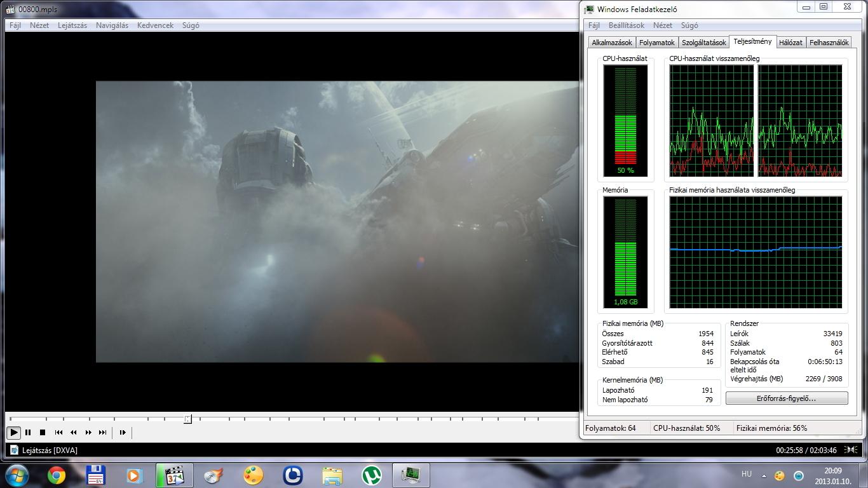Click the seek bar thumb in the player

tap(187, 419)
